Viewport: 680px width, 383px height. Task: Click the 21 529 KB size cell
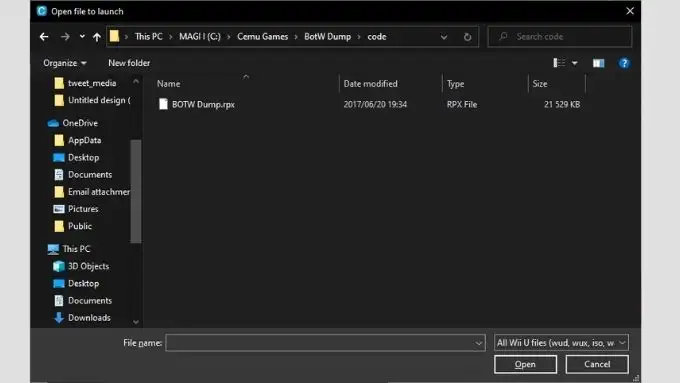tap(562, 105)
